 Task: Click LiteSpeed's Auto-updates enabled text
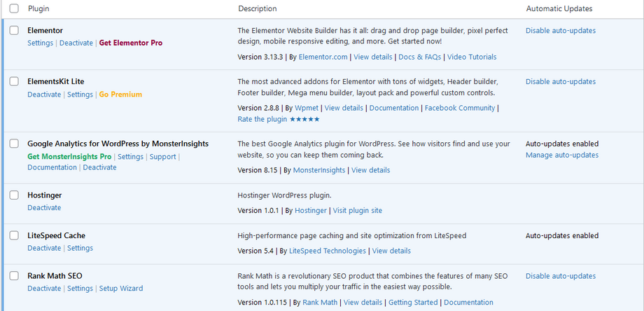(562, 236)
